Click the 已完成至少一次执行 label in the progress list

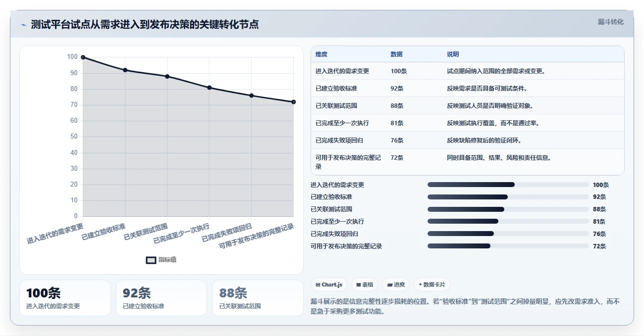click(x=337, y=222)
